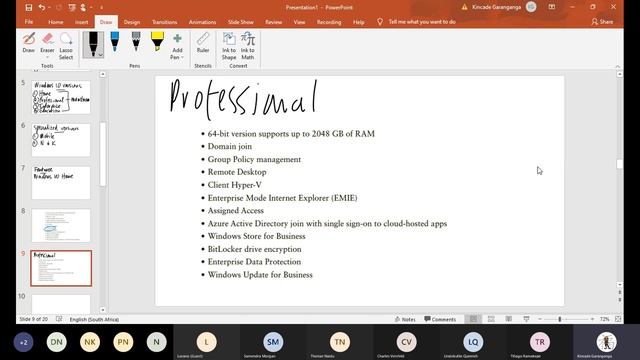640x360 pixels.
Task: Select slide 6 thumbnail Specialized versions
Action: (x=61, y=140)
